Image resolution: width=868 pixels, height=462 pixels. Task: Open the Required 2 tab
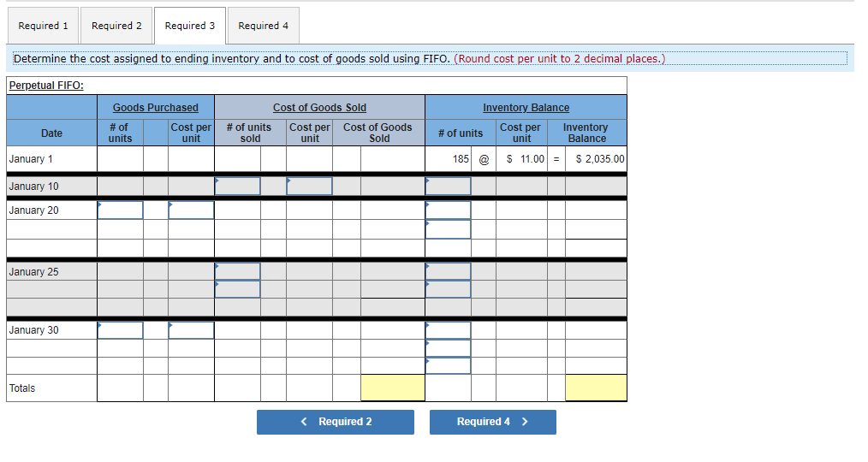(x=116, y=26)
